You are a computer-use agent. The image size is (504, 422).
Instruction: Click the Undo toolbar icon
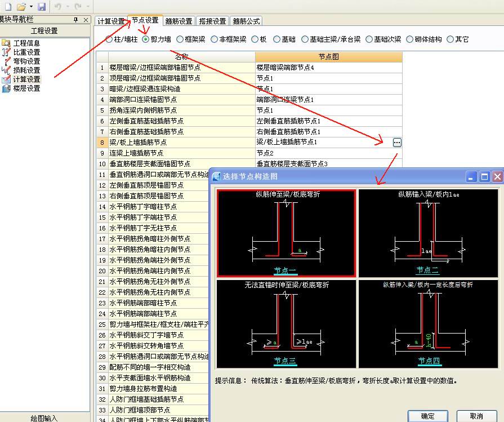click(x=58, y=6)
